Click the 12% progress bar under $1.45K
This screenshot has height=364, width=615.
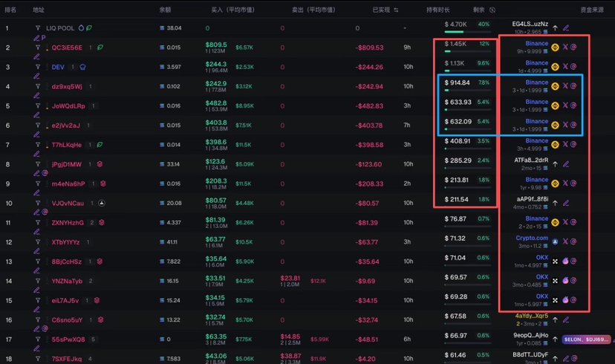[x=467, y=51]
